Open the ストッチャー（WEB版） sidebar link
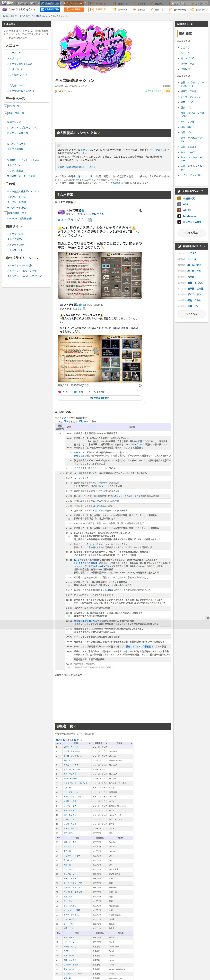 click(x=19, y=266)
